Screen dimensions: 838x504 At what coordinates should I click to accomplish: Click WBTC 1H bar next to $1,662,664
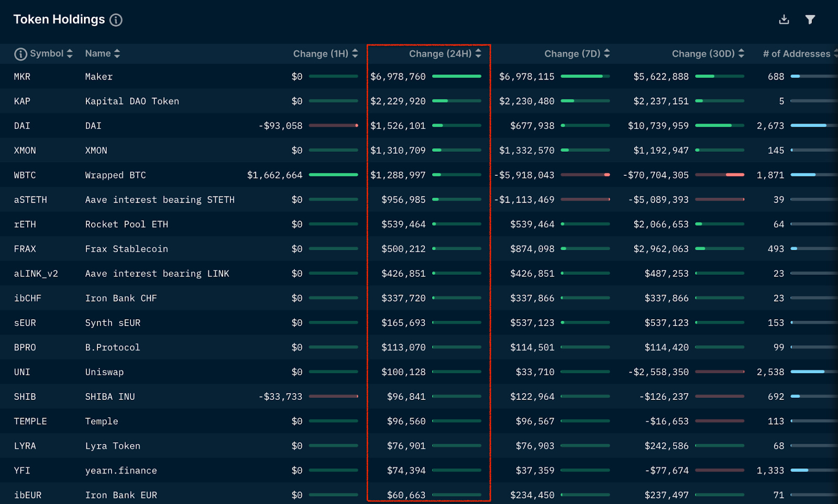334,175
